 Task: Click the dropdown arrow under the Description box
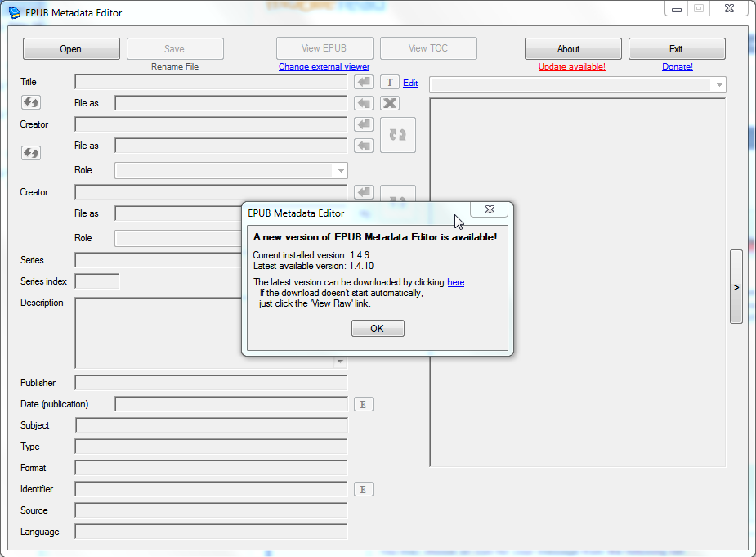click(x=340, y=361)
